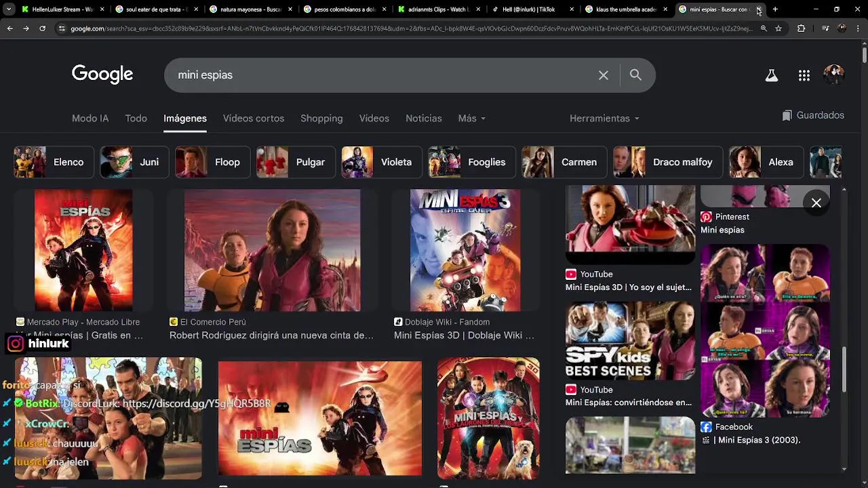Open the tab search dropdown arrow
Image resolution: width=868 pixels, height=488 pixels.
[x=9, y=9]
